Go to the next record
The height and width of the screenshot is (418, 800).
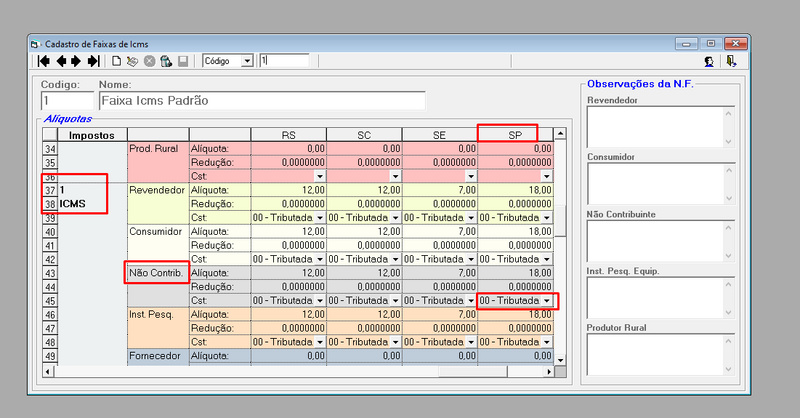(76, 61)
